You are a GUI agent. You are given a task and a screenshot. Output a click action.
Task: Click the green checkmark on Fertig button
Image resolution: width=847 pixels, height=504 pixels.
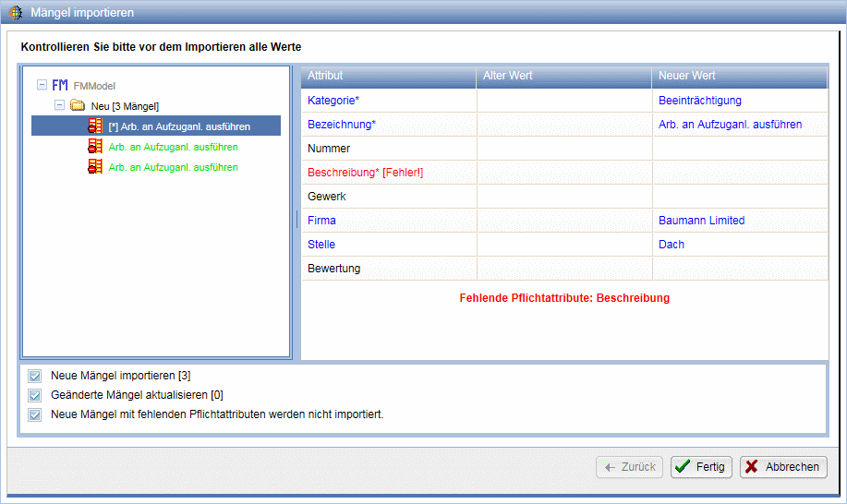683,467
